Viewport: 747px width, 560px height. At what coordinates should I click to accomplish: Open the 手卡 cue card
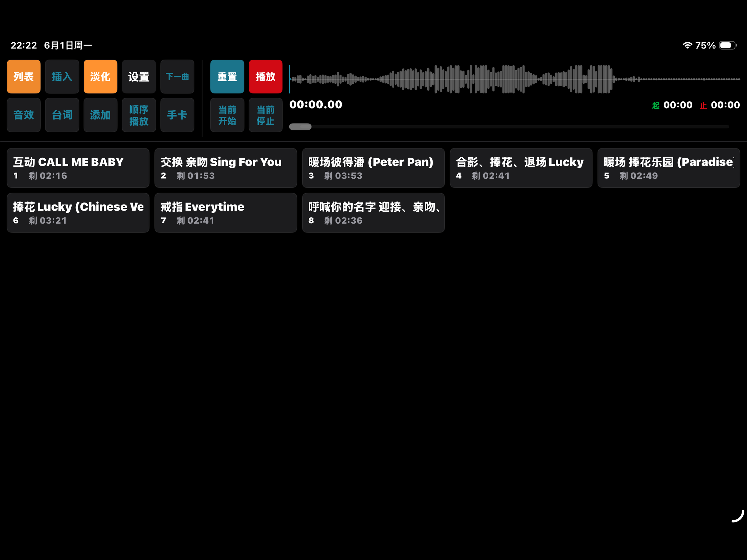(x=177, y=115)
